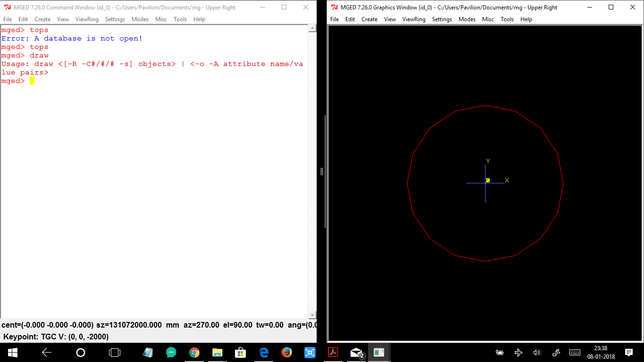Open Help menu in Command Window
The width and height of the screenshot is (644, 362).
pos(199,19)
